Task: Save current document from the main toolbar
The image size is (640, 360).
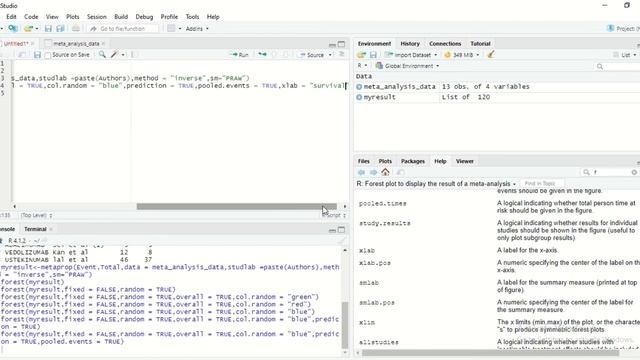Action: pos(48,29)
